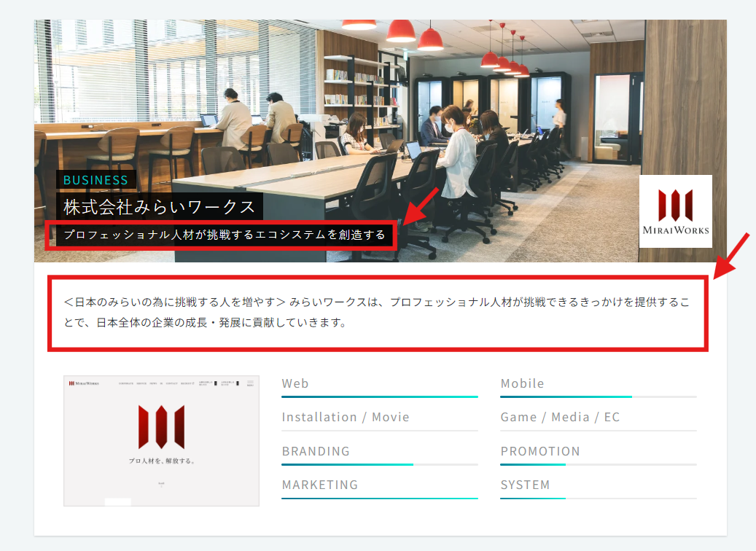Click the office photo header image
The width and height of the screenshot is (756, 551).
[381, 141]
